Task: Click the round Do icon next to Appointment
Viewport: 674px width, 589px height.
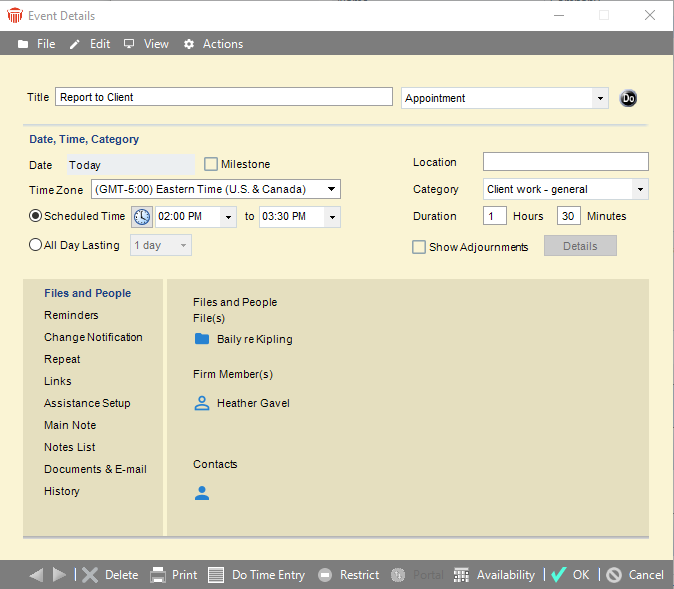Action: (628, 98)
